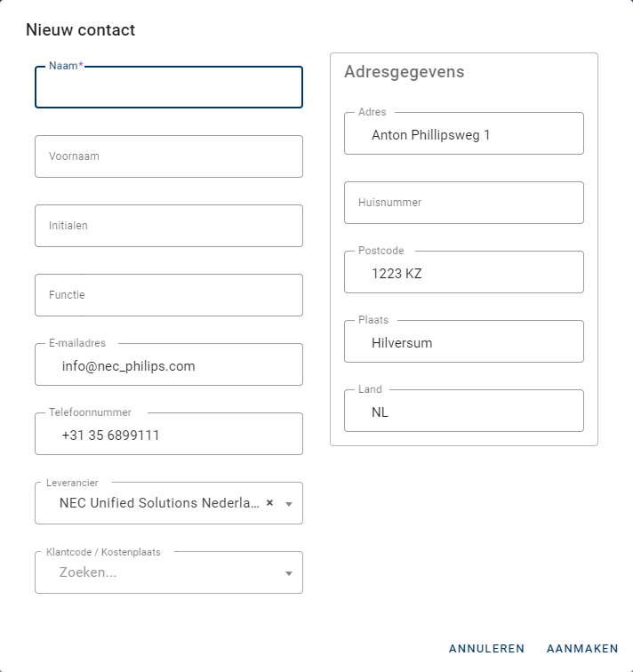The width and height of the screenshot is (633, 672).
Task: Click into the Initialen field
Action: (x=169, y=226)
